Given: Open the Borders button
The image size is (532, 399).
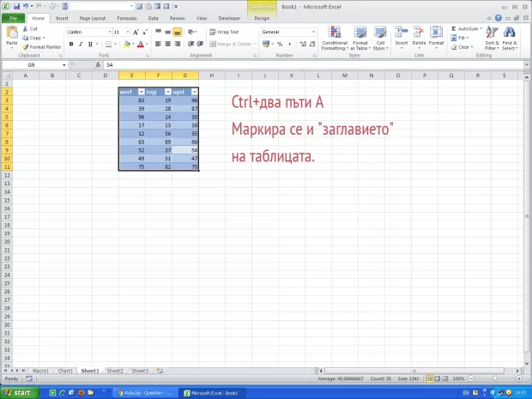Looking at the screenshot, I should tap(108, 44).
